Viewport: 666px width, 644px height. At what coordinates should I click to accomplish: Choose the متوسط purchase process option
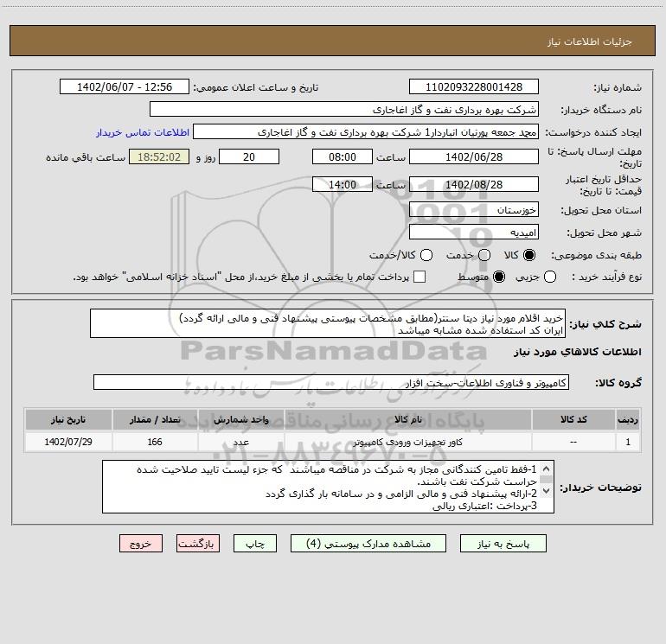point(499,277)
